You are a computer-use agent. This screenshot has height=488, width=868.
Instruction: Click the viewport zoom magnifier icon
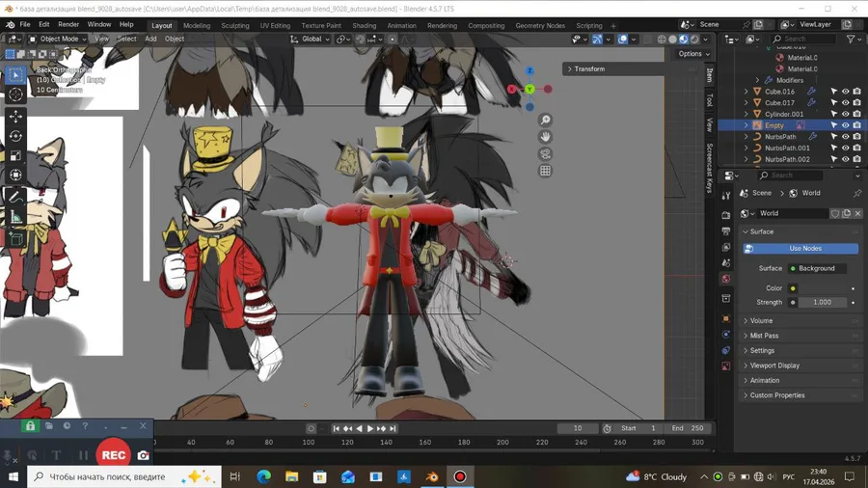tap(545, 120)
